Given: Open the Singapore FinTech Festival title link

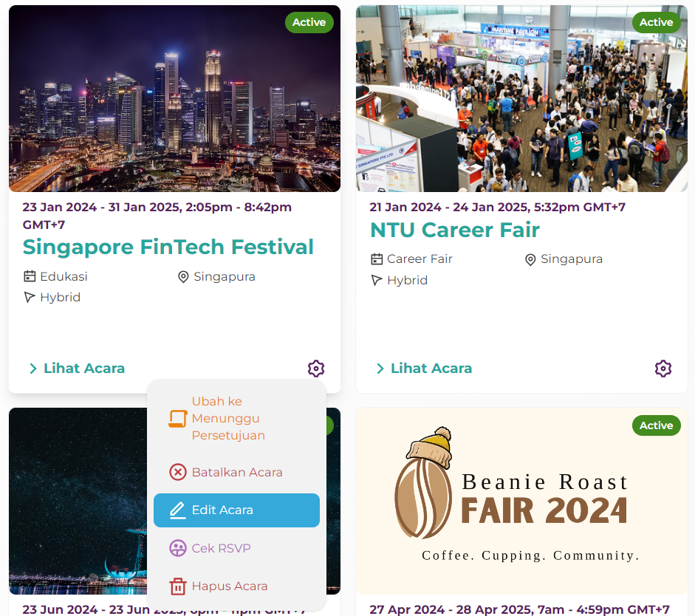Looking at the screenshot, I should (168, 247).
